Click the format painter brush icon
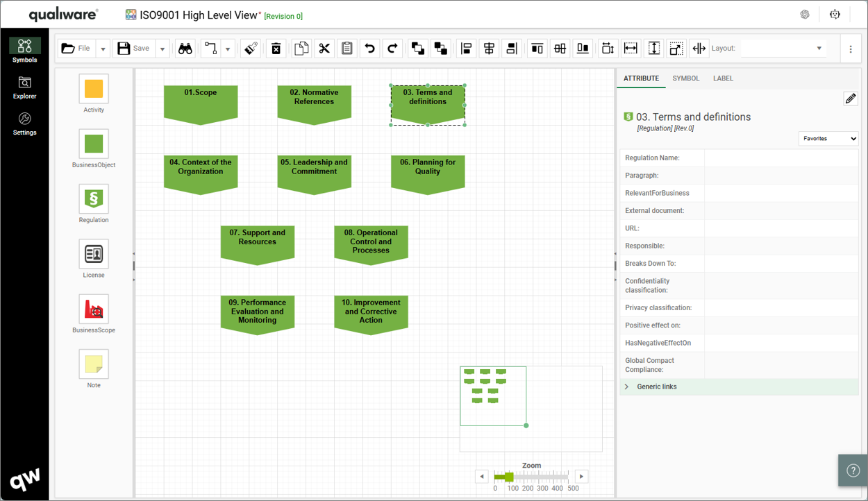Viewport: 868px width, 501px height. click(251, 49)
